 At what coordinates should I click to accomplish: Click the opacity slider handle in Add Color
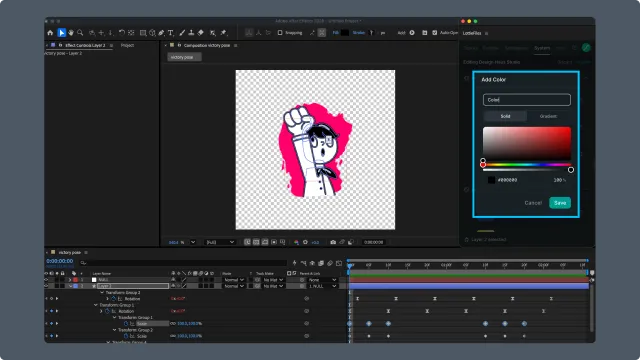571,170
